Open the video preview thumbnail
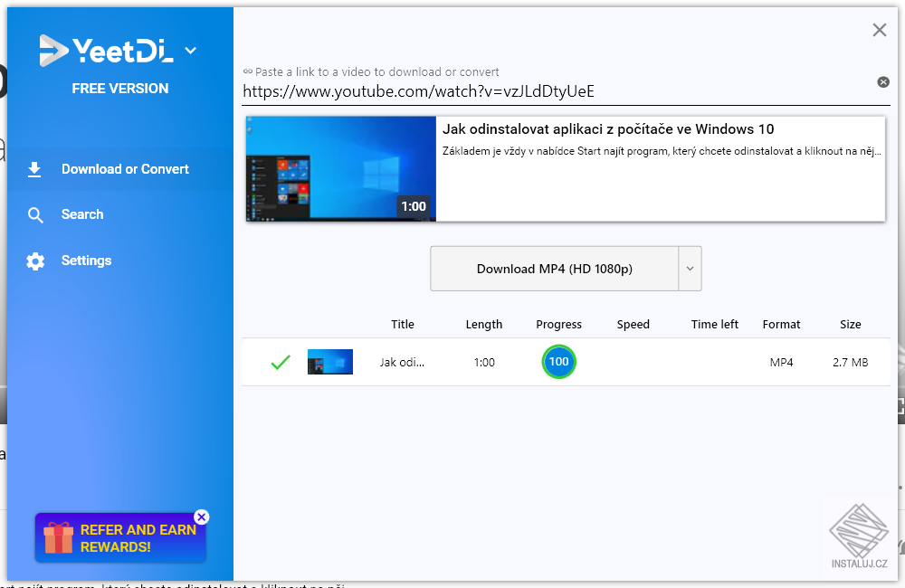Viewport: 905px width, 588px height. click(x=340, y=168)
